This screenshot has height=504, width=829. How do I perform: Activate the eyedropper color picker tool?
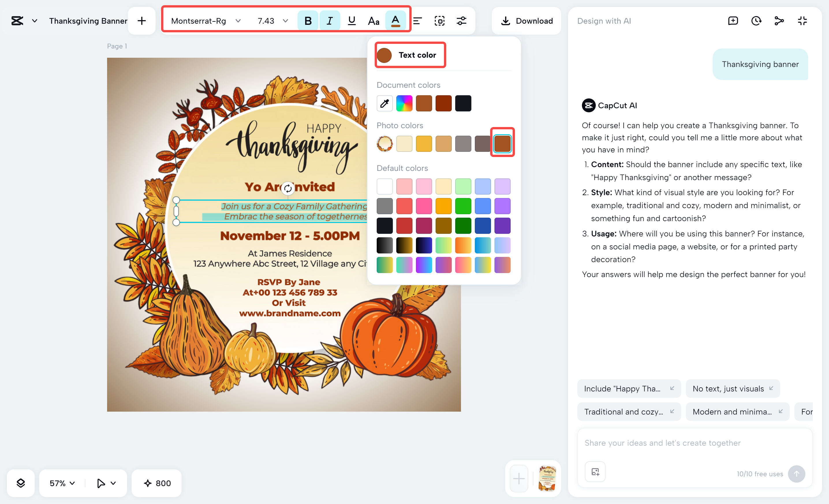[x=384, y=103]
